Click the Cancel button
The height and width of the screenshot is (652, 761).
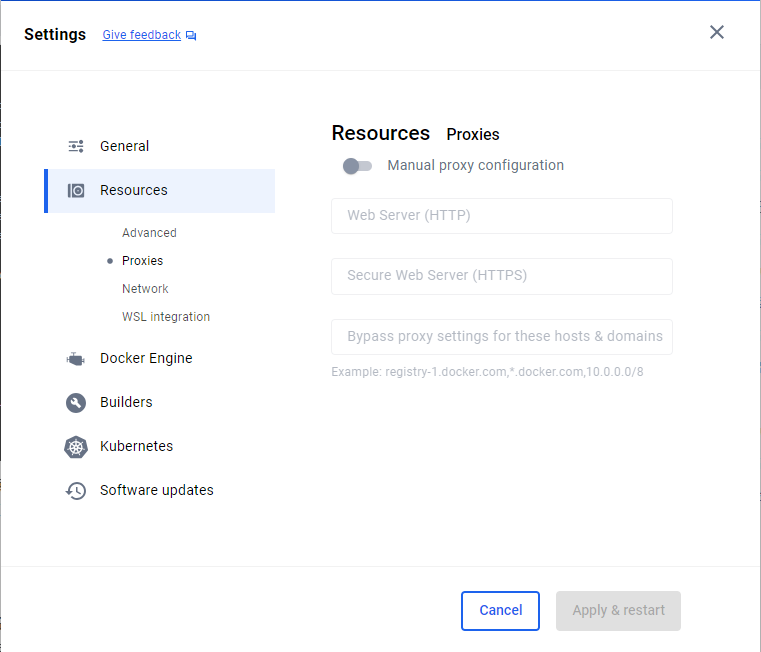500,611
